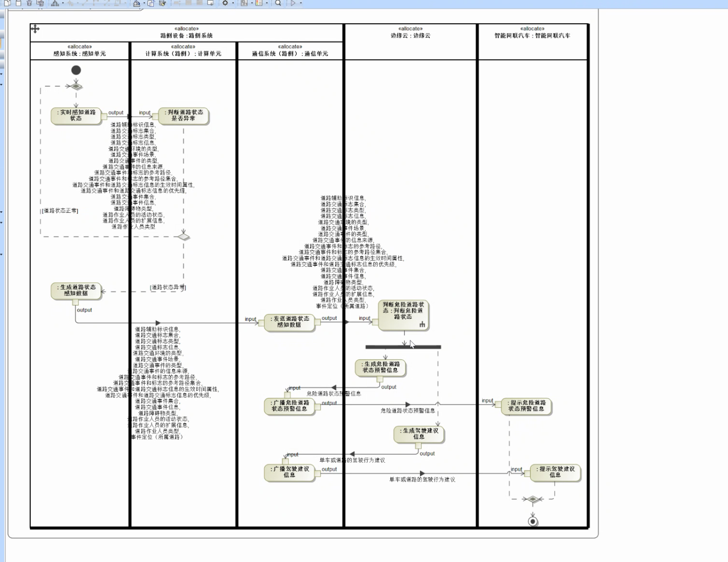Click the four-arrow move handle at the diagram corner
Image resolution: width=728 pixels, height=562 pixels.
click(35, 29)
